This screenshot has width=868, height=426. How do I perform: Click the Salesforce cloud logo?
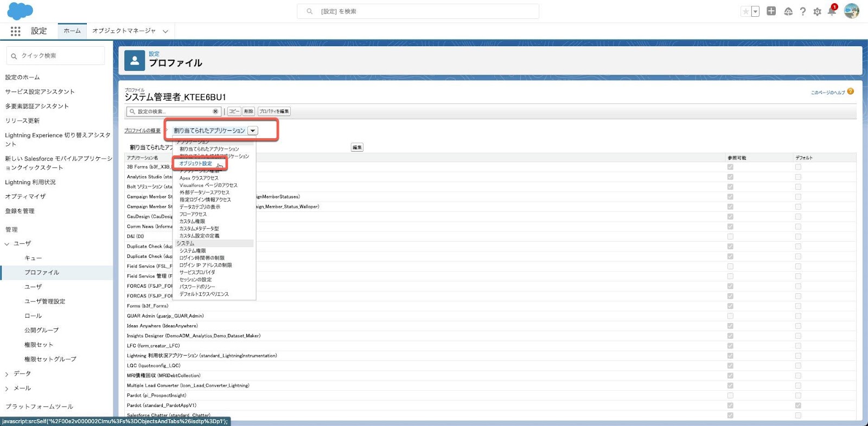[x=20, y=11]
